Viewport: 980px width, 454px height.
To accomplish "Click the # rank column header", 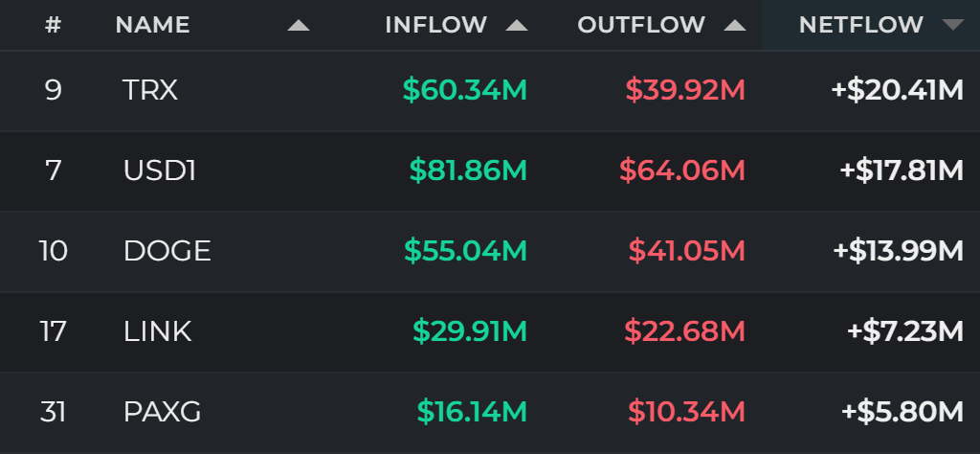I will [x=54, y=25].
